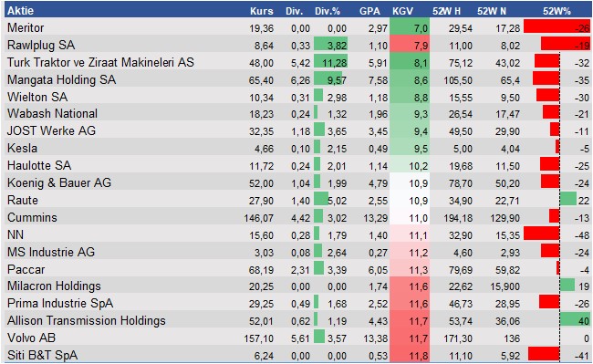Click Raute green 22 performance bar
The width and height of the screenshot is (593, 364).
(568, 199)
